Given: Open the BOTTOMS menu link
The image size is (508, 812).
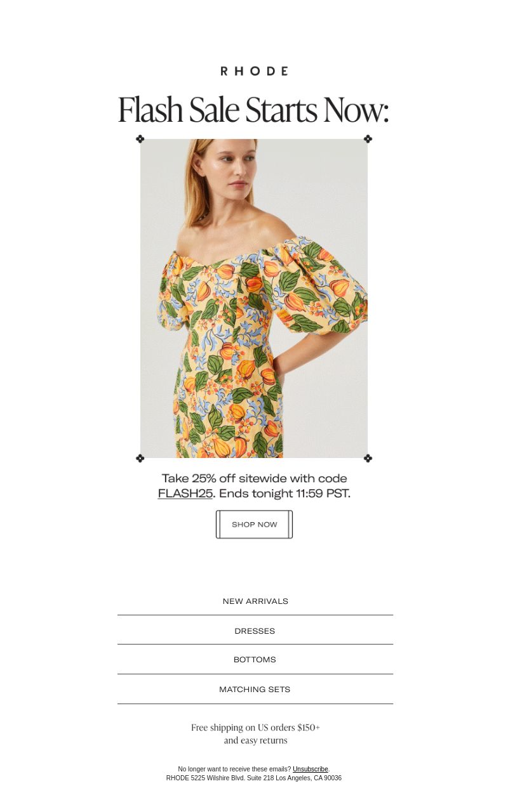Looking at the screenshot, I should click(255, 660).
